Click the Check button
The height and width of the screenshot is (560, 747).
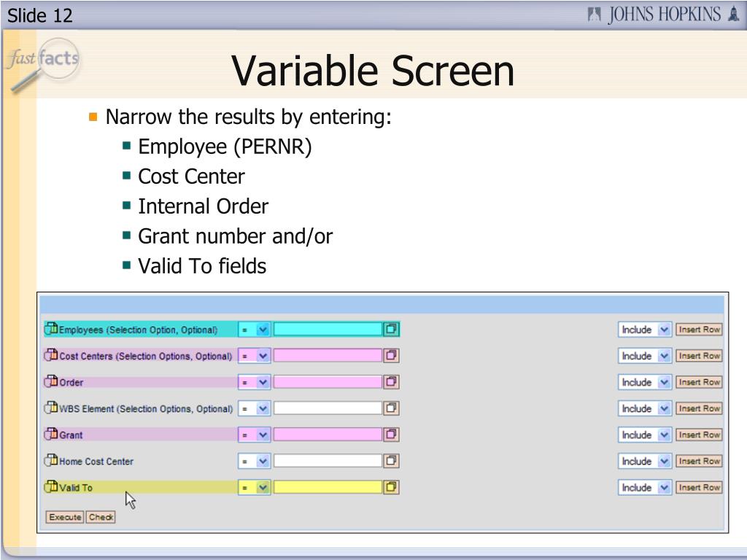coord(101,517)
